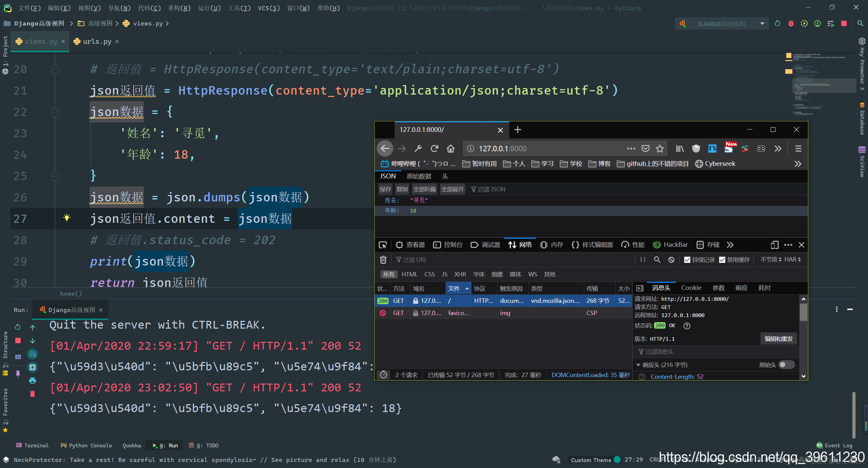Open the Terminal tool window
868x468 pixels.
32,445
